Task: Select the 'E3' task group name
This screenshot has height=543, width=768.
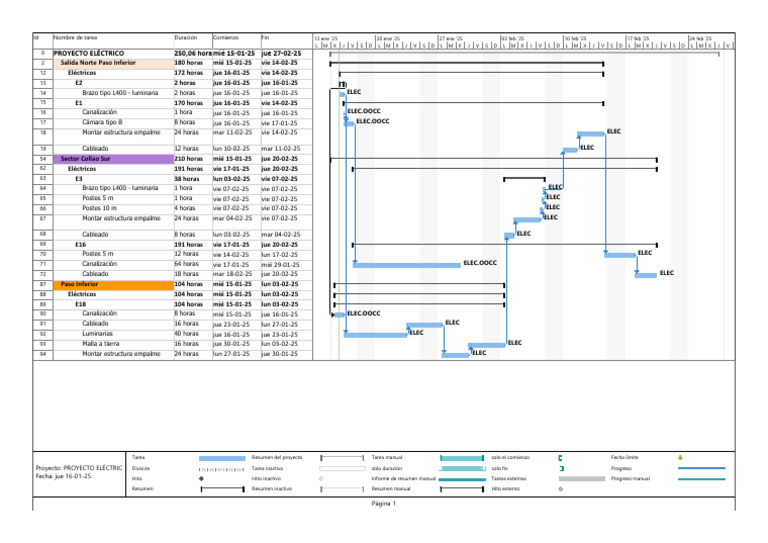Action: (79, 179)
